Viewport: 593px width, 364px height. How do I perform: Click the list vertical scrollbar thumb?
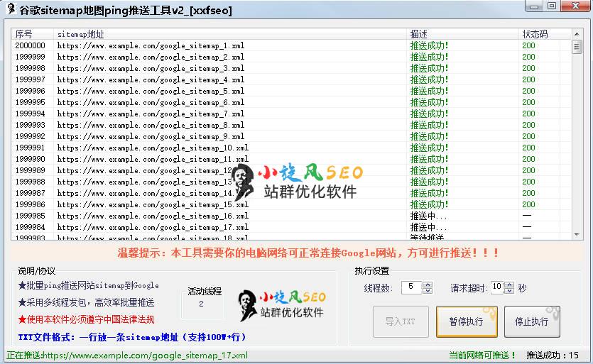577,47
